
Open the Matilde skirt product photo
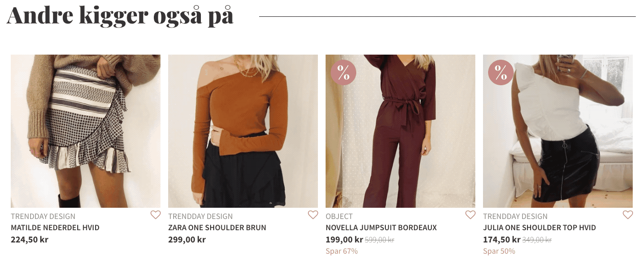85,131
